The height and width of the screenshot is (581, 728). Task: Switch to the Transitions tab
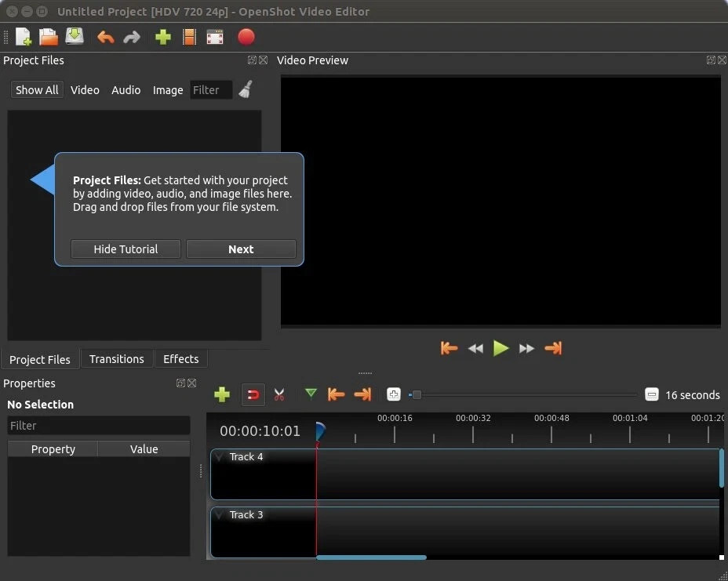coord(116,358)
